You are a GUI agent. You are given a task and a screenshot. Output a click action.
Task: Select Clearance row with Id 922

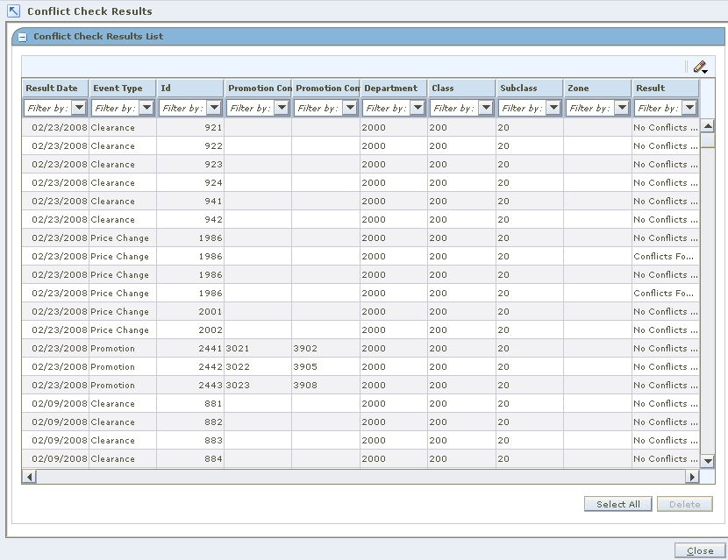(360, 145)
